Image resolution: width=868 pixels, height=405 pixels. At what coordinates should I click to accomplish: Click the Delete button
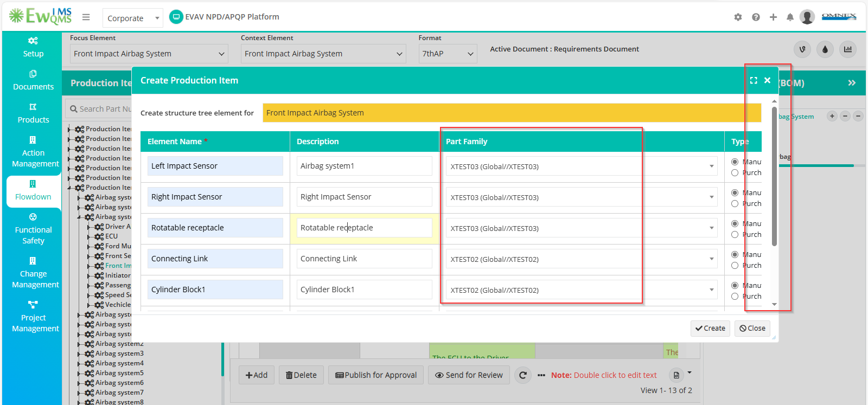(301, 375)
